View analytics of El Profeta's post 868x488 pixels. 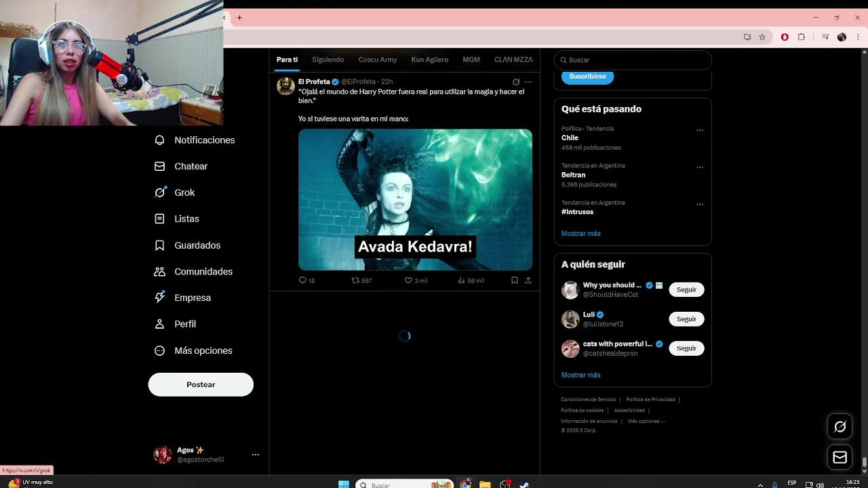(461, 280)
